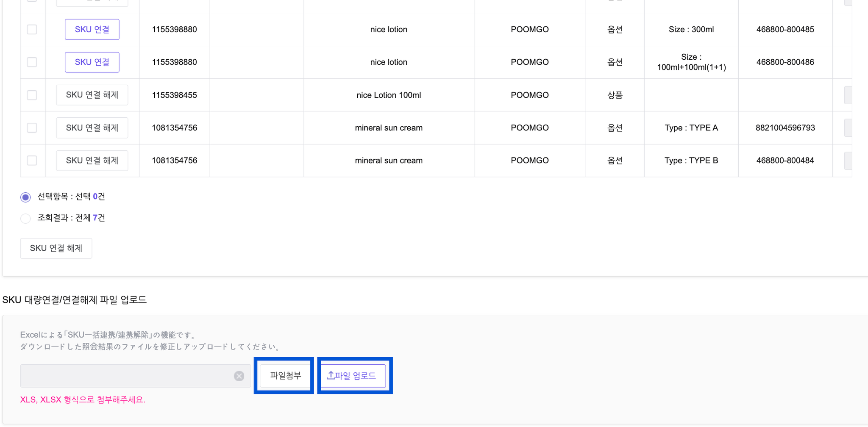Screen dimensions: 868x427
Task: Click the code 468800-800485 cell
Action: tap(785, 29)
